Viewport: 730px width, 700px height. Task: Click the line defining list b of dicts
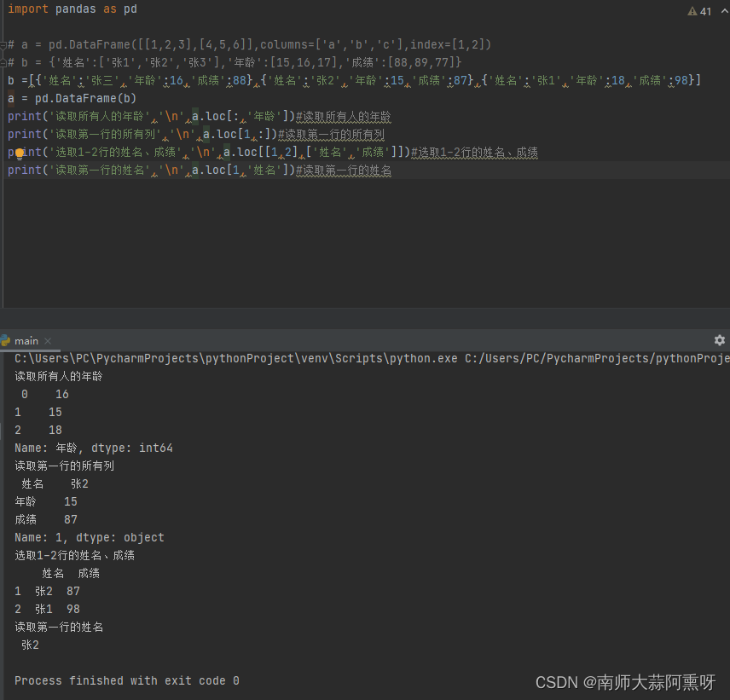coord(354,80)
